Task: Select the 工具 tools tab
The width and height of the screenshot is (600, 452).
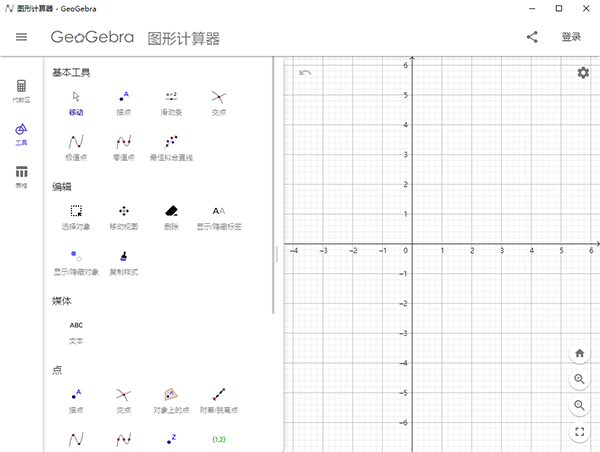Action: coord(21,134)
